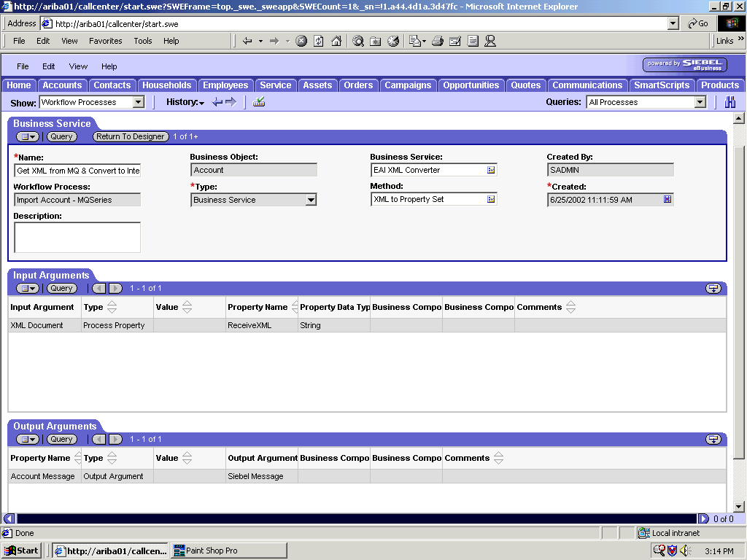Open the Method pick icon
The image size is (747, 560).
(x=492, y=198)
